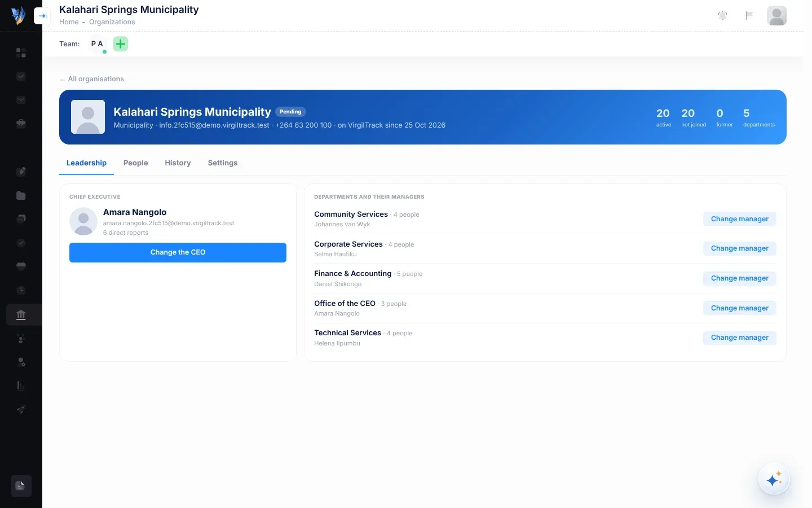Open the AI sparkle assistant button
Image resolution: width=812 pixels, height=508 pixels.
tap(774, 480)
